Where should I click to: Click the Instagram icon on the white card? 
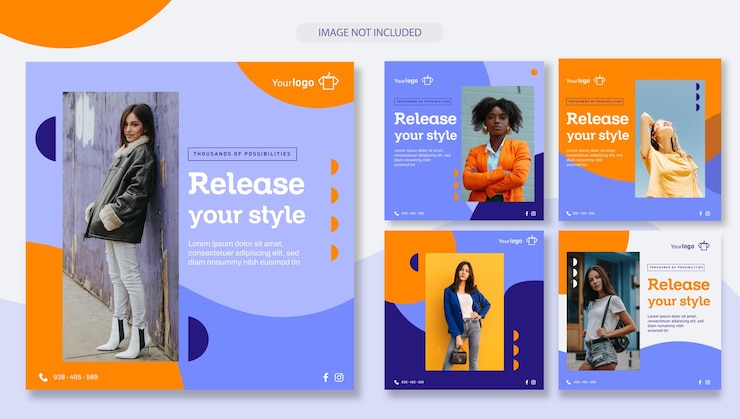coord(707,382)
